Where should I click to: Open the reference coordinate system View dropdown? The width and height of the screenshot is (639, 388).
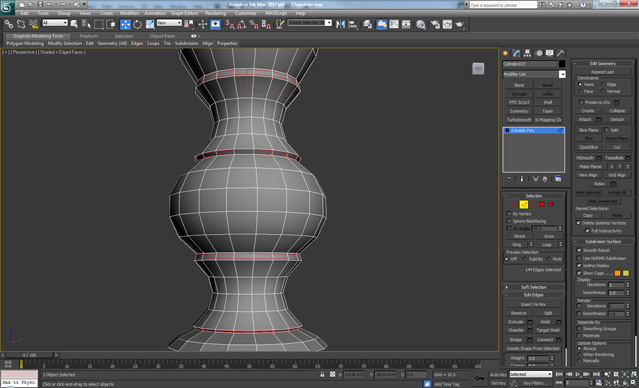[169, 23]
